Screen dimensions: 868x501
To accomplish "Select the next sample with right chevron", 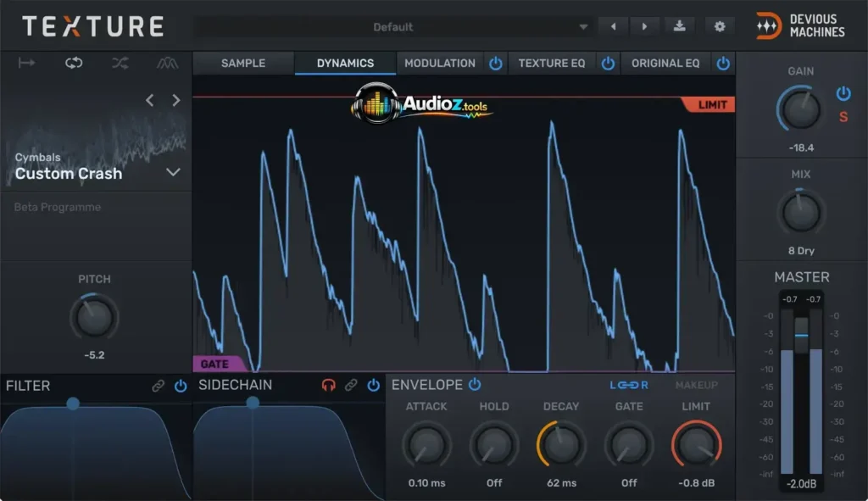I will coord(176,100).
